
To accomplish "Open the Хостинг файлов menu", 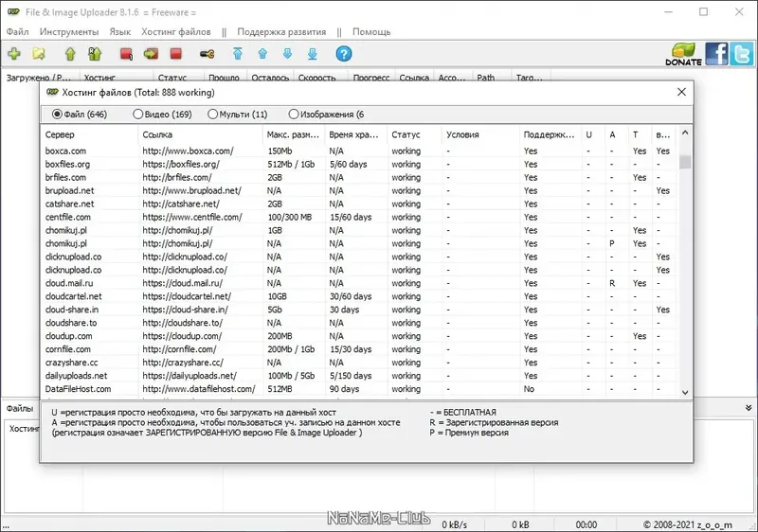I will (x=176, y=32).
